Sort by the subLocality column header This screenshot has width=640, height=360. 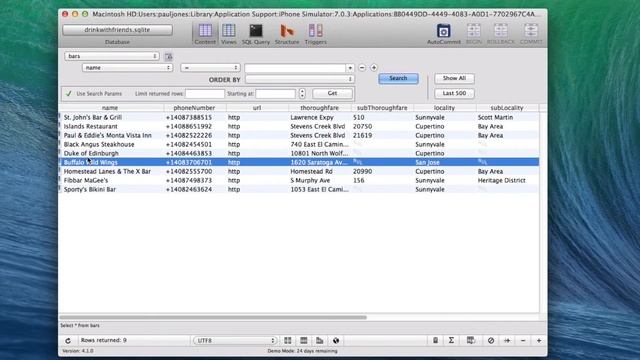[x=507, y=108]
